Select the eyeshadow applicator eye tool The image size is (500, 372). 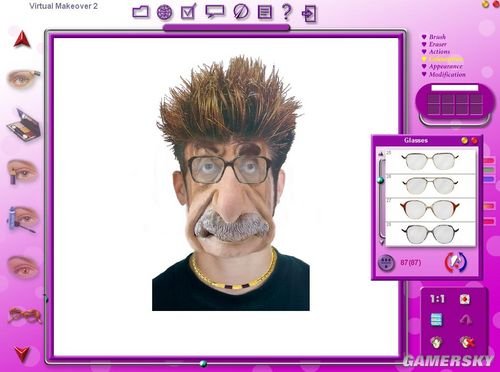[x=23, y=79]
